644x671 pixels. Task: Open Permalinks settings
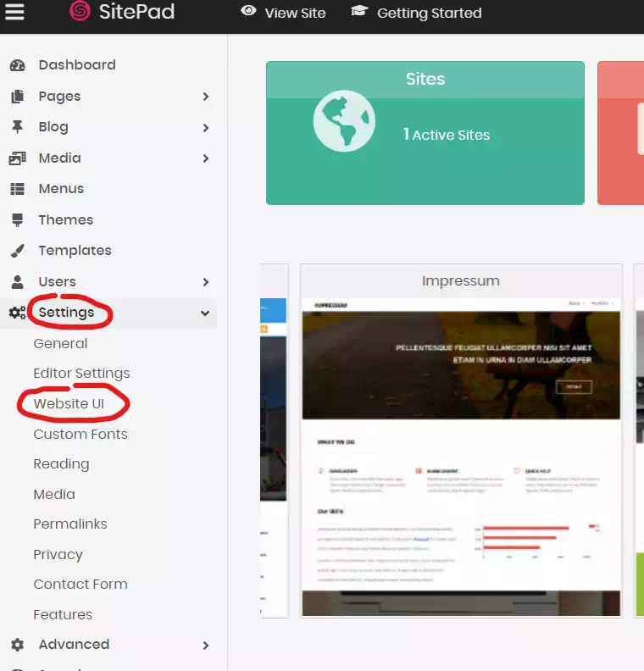coord(70,524)
